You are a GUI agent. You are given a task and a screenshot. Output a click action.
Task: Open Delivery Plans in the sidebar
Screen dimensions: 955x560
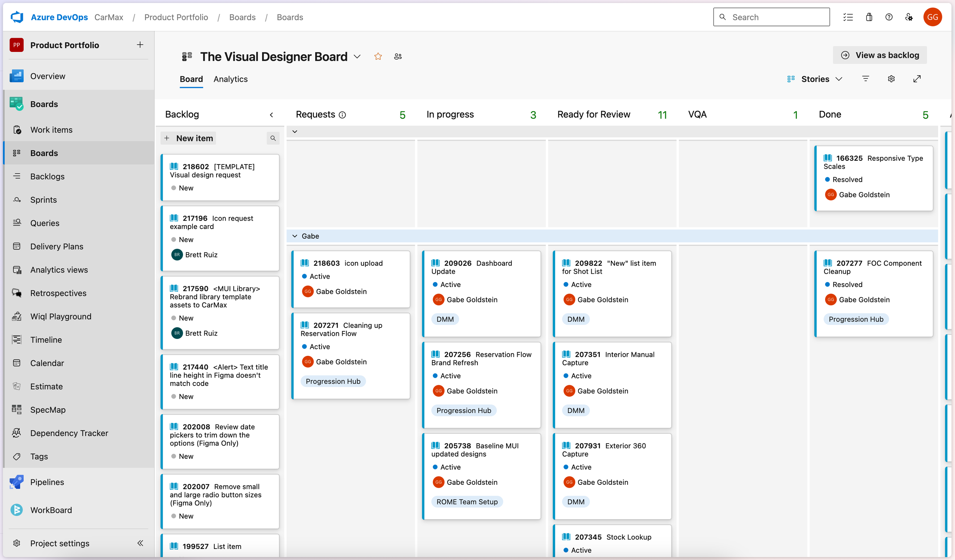pos(57,246)
